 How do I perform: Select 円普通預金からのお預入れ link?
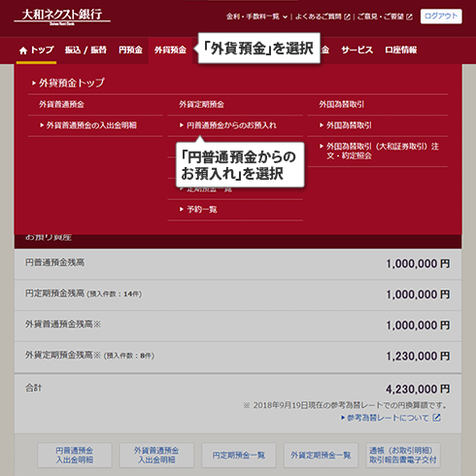click(x=228, y=125)
